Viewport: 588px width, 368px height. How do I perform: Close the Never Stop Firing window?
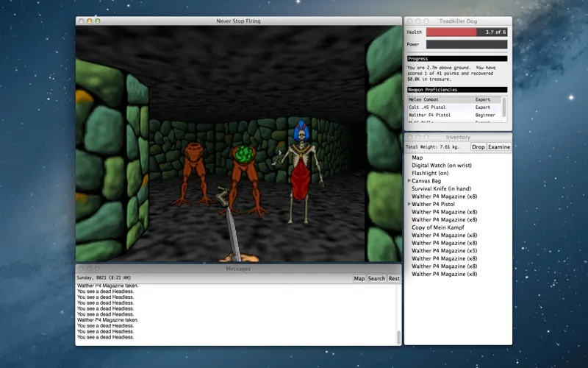coord(81,21)
